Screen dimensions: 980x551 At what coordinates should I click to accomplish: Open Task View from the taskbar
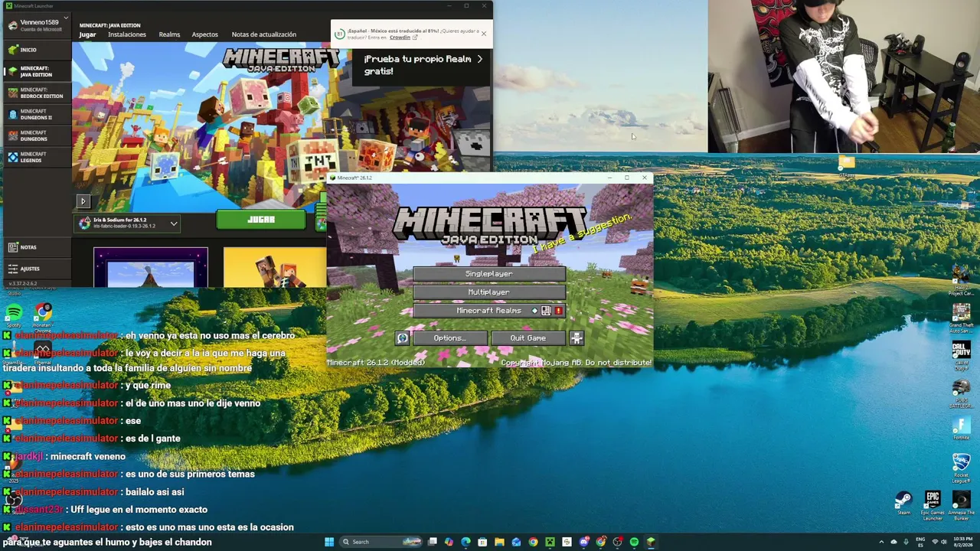(433, 542)
